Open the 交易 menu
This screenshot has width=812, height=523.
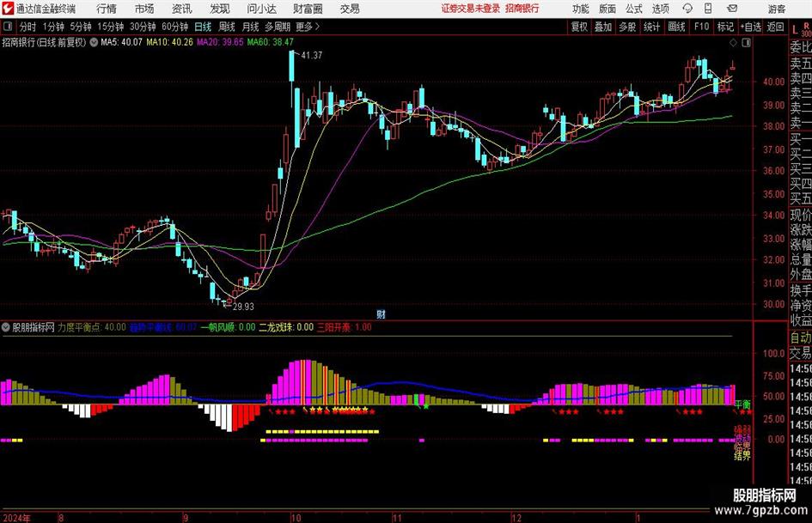(x=350, y=9)
